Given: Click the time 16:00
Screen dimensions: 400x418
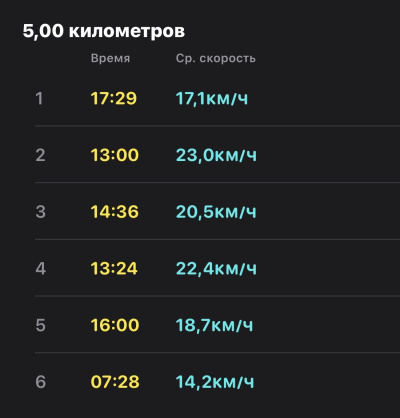Looking at the screenshot, I should pyautogui.click(x=115, y=325).
